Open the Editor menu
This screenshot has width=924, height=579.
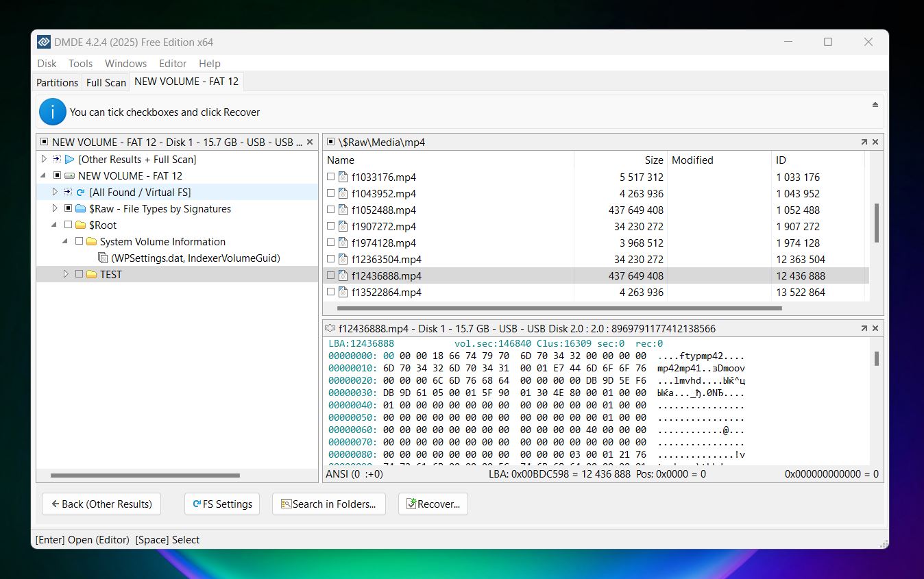tap(173, 63)
